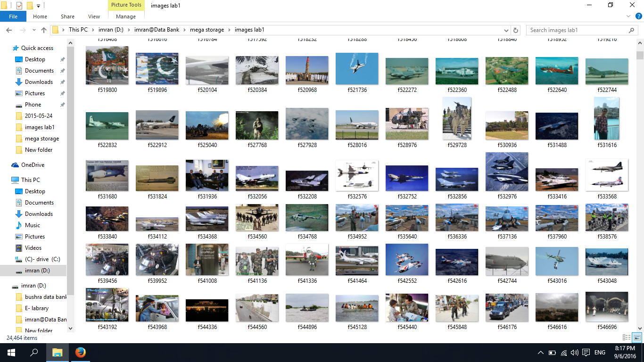Expand the imran (D:) breadcrumb chevron
The width and height of the screenshot is (644, 362).
pos(128,30)
